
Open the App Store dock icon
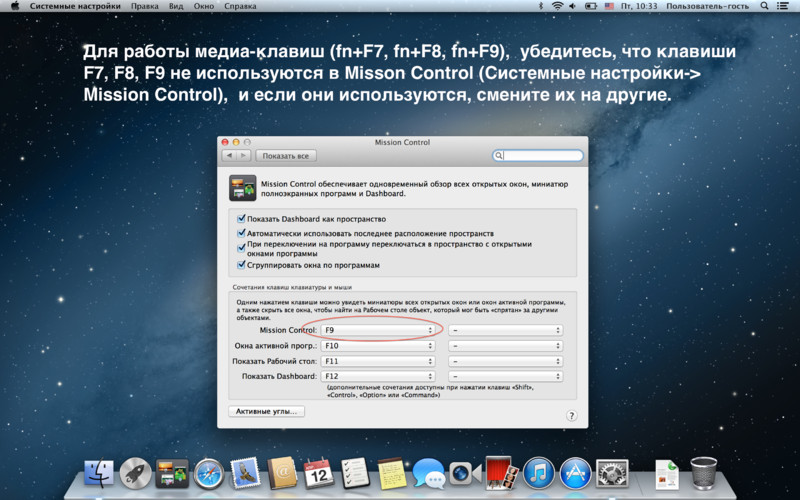click(x=574, y=473)
